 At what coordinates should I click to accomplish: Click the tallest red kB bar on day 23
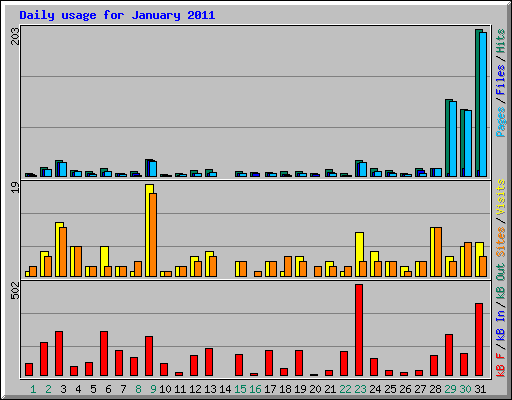[x=359, y=330]
